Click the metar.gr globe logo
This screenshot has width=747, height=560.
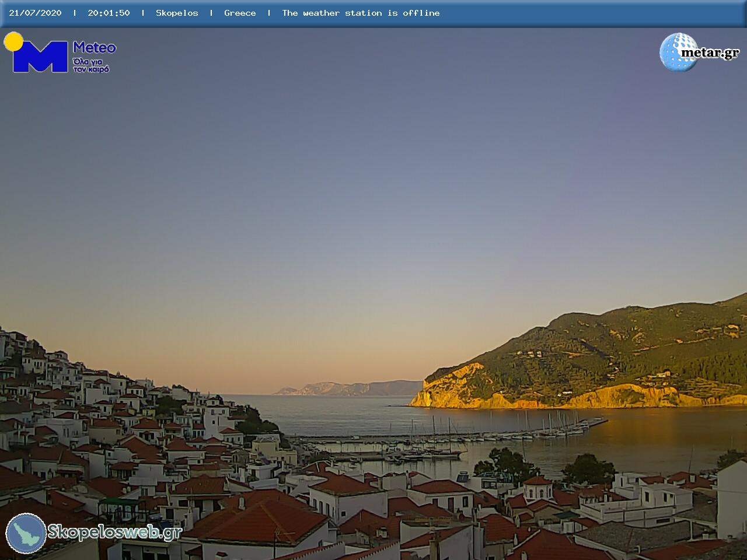[x=700, y=52]
